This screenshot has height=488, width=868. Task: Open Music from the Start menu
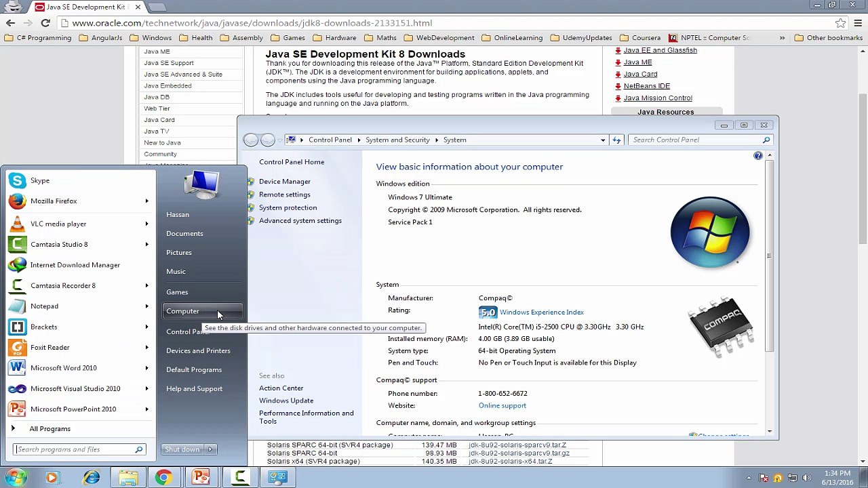(176, 271)
